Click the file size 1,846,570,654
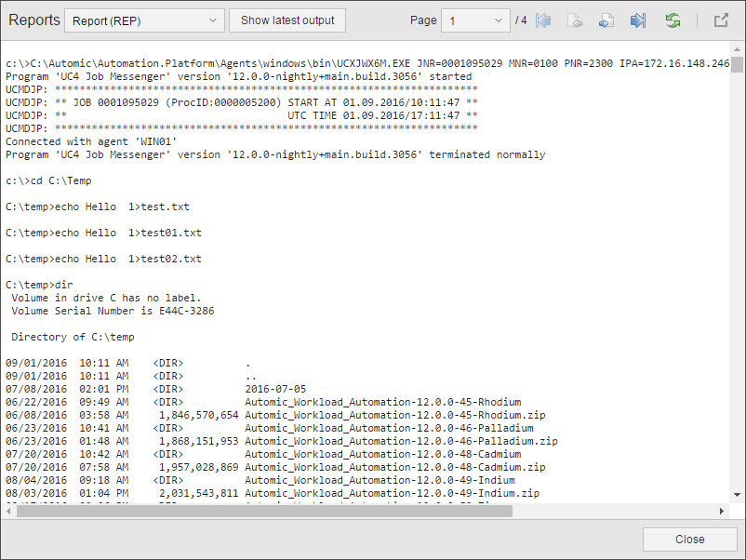 pos(198,415)
